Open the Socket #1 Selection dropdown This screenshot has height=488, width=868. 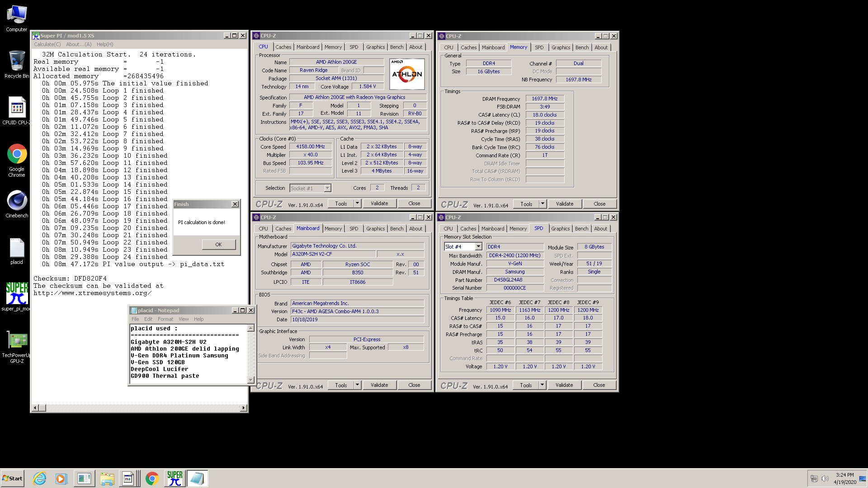click(327, 188)
